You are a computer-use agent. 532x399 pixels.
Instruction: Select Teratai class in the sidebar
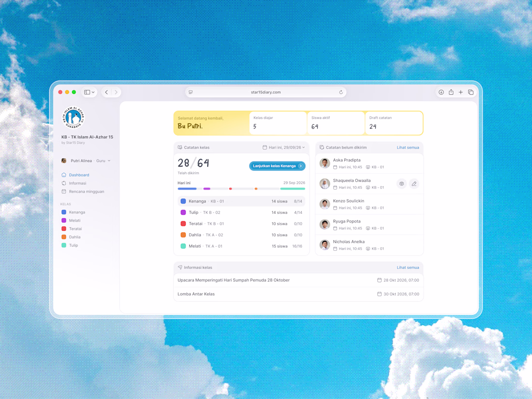pyautogui.click(x=72, y=229)
